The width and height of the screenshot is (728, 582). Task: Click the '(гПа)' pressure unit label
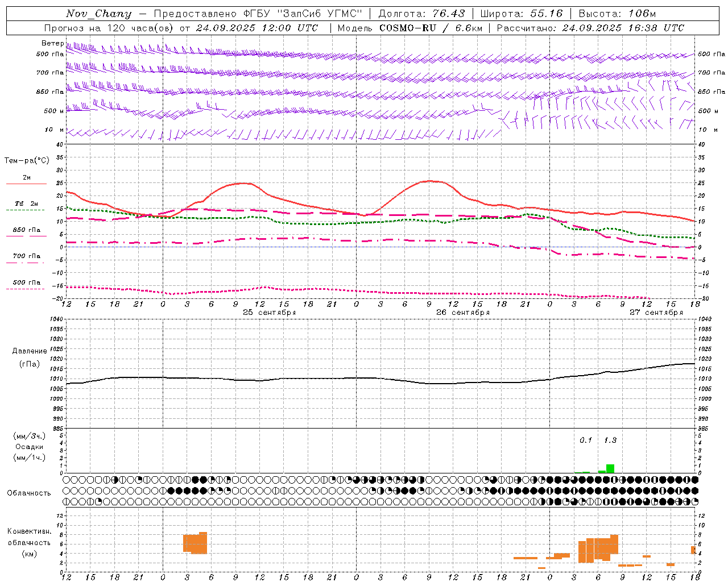[x=30, y=364]
